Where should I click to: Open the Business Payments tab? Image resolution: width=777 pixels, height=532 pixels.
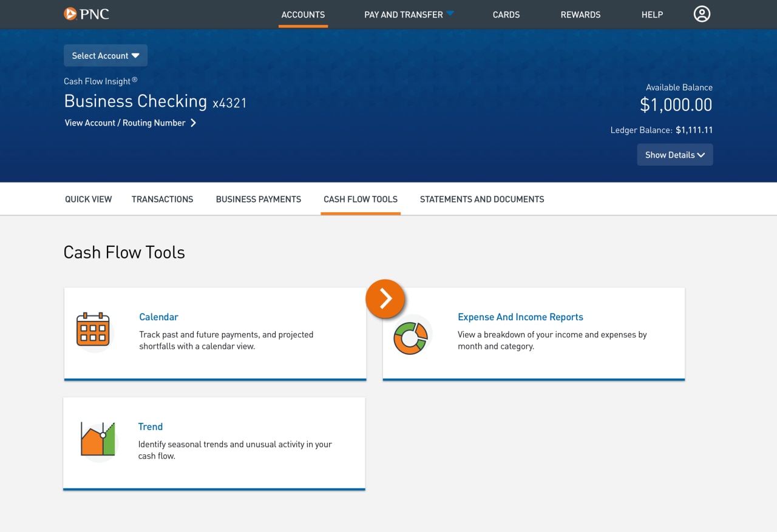coord(258,198)
